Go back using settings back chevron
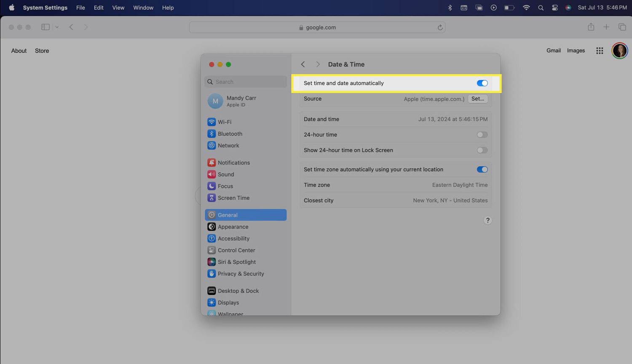This screenshot has width=632, height=364. (x=303, y=64)
